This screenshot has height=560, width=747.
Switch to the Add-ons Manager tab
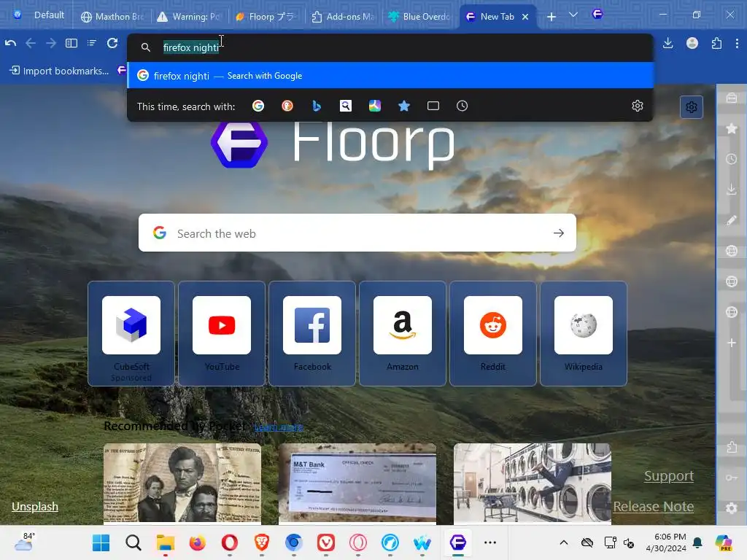344,17
